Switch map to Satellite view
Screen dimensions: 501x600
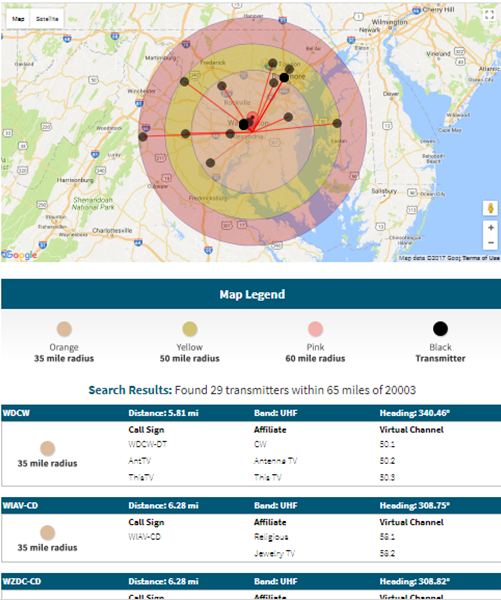47,19
